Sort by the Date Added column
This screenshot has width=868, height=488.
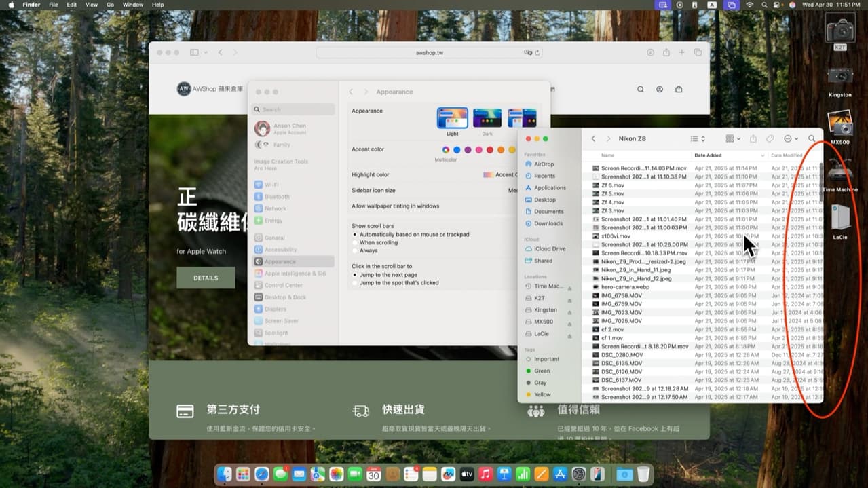coord(730,155)
